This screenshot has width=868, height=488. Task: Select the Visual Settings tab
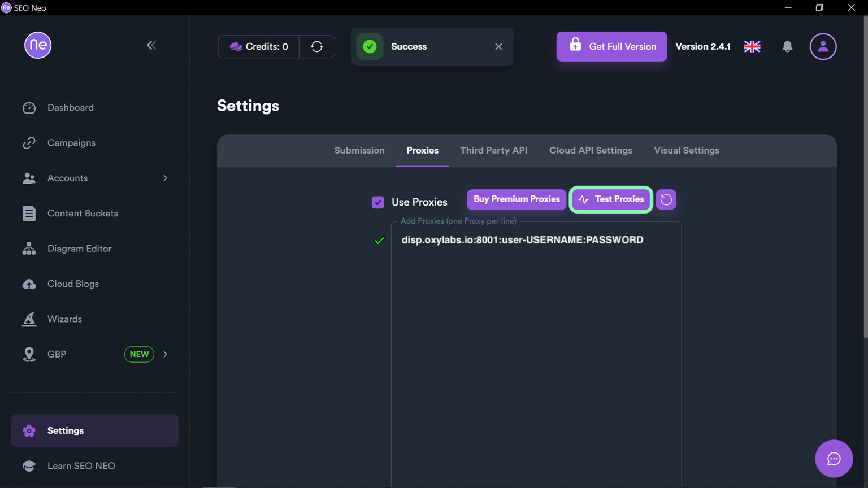[x=686, y=151]
